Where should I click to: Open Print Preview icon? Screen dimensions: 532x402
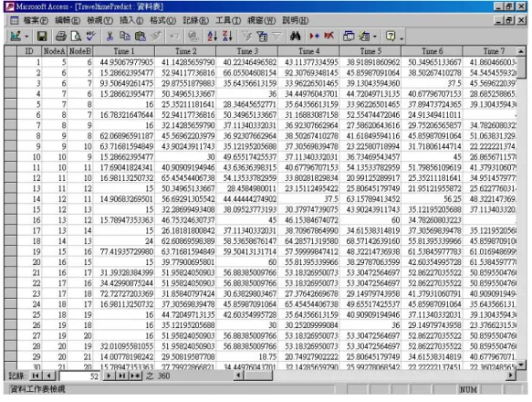point(76,36)
